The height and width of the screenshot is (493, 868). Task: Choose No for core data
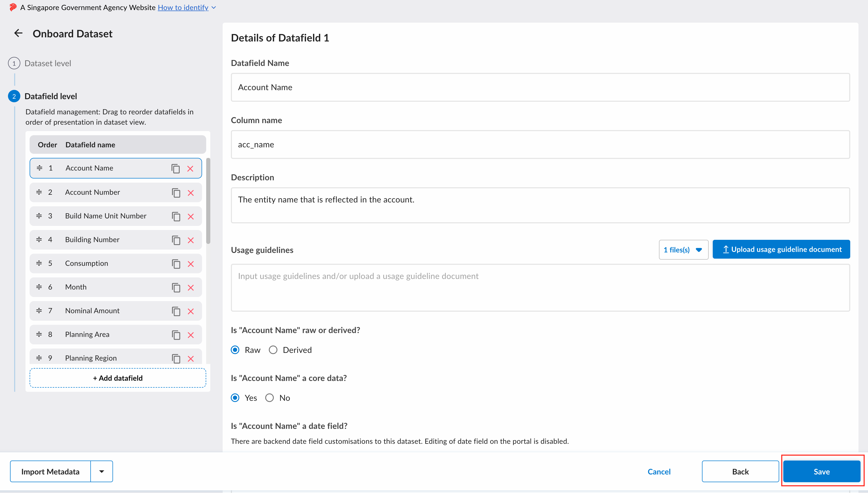click(269, 398)
